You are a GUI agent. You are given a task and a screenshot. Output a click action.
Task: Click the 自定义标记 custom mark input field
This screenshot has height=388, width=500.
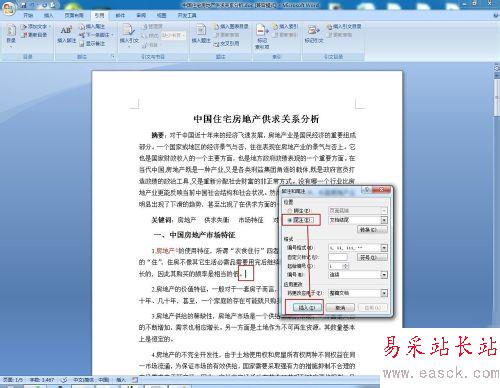tap(338, 257)
